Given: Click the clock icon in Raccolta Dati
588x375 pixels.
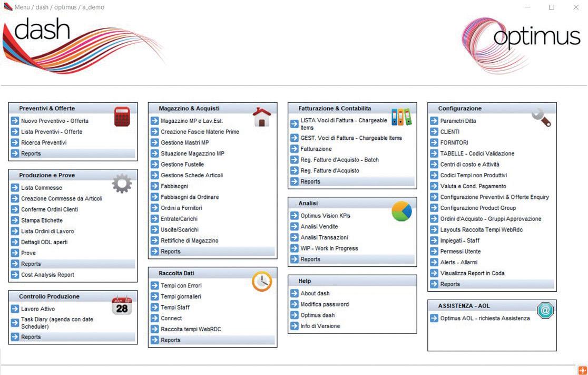Looking at the screenshot, I should [262, 282].
